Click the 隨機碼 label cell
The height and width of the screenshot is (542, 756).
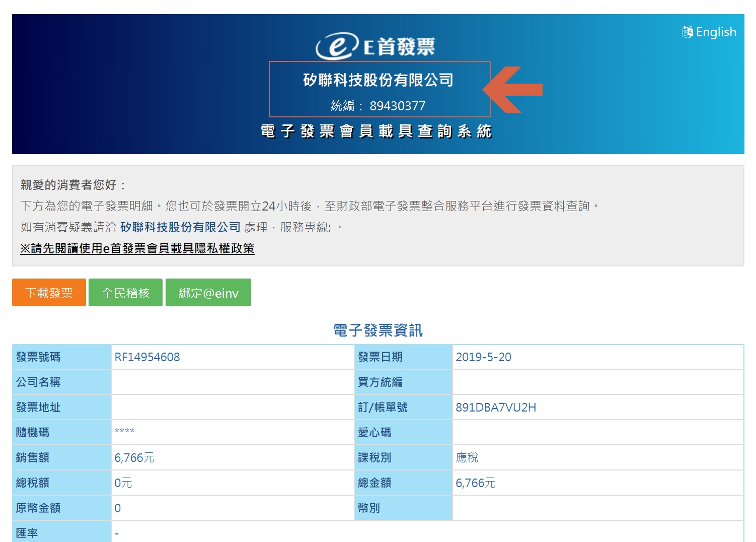click(61, 433)
